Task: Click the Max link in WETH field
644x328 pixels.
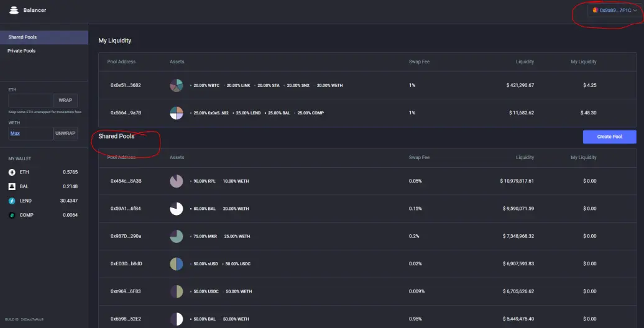Action: click(15, 134)
